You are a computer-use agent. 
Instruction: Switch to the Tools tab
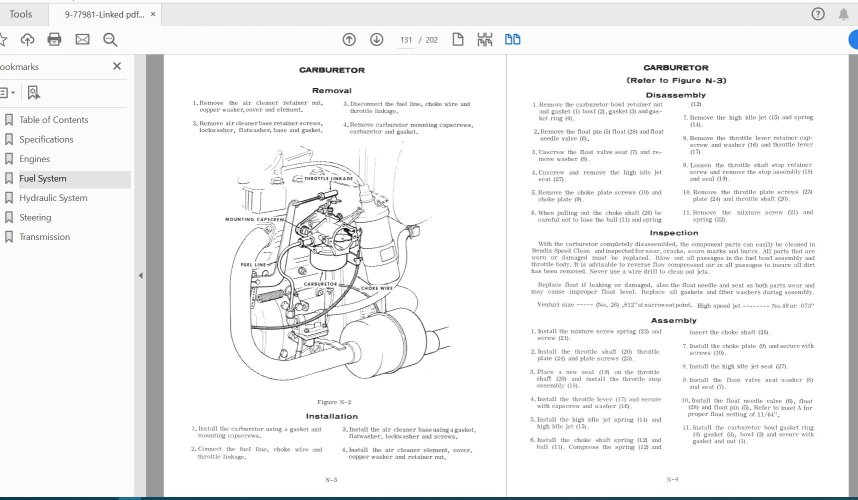pos(20,14)
